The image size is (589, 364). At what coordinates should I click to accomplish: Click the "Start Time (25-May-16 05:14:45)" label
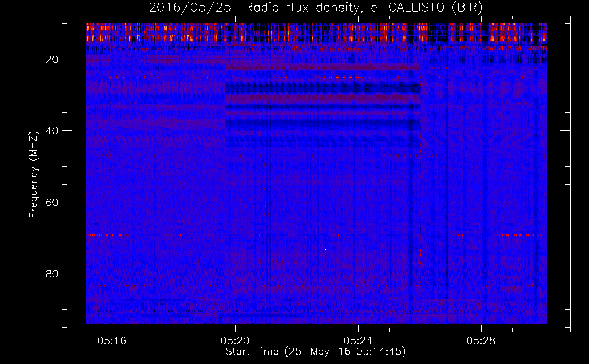316,352
